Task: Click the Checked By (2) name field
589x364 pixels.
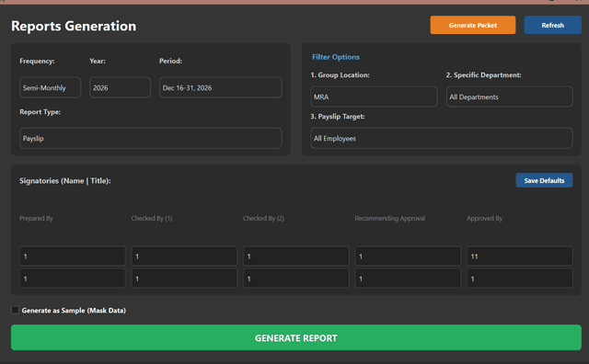Action: click(296, 256)
